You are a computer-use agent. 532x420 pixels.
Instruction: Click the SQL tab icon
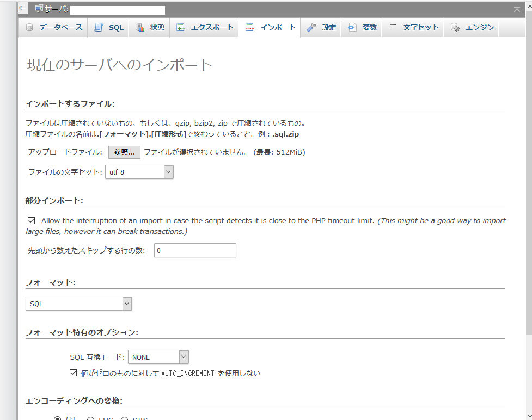click(99, 28)
